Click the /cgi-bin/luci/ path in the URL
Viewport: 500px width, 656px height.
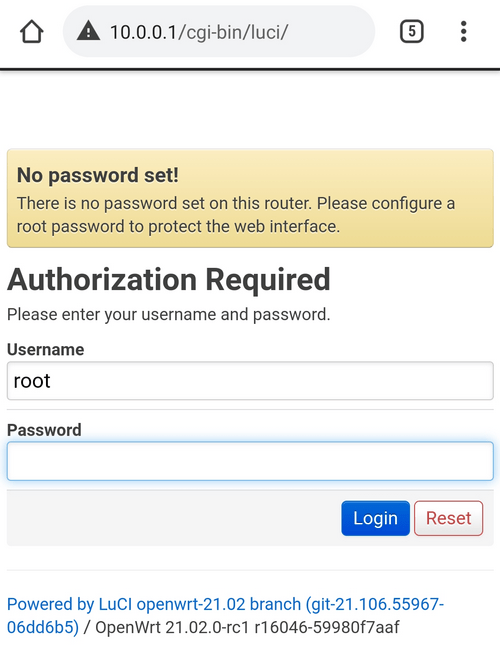click(233, 32)
